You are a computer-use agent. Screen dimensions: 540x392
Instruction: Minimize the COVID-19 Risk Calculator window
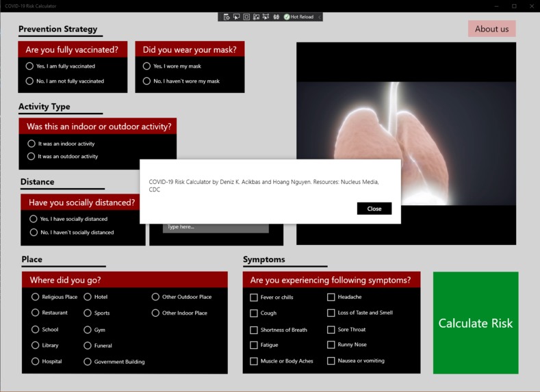(x=497, y=6)
